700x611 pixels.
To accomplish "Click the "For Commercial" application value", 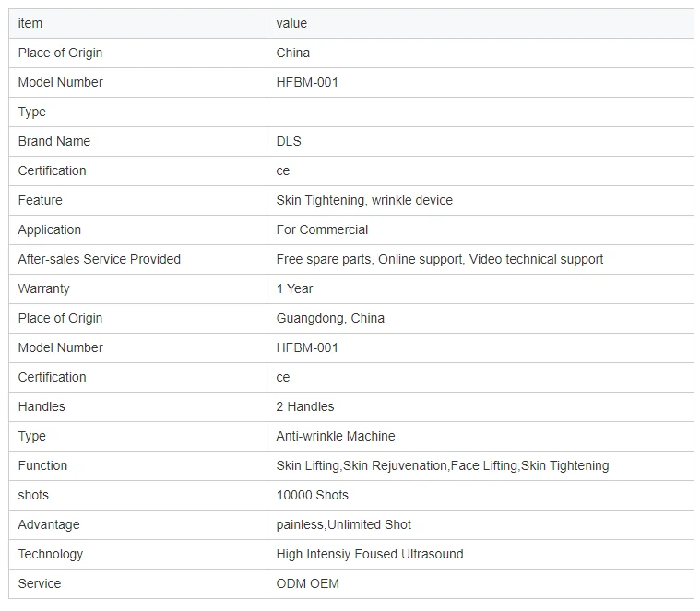I will pyautogui.click(x=322, y=229).
